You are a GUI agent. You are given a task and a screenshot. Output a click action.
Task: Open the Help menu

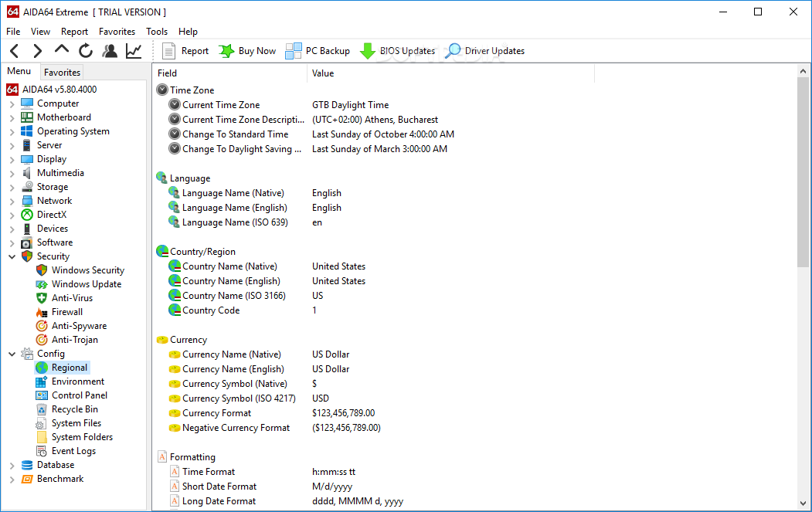tap(188, 32)
